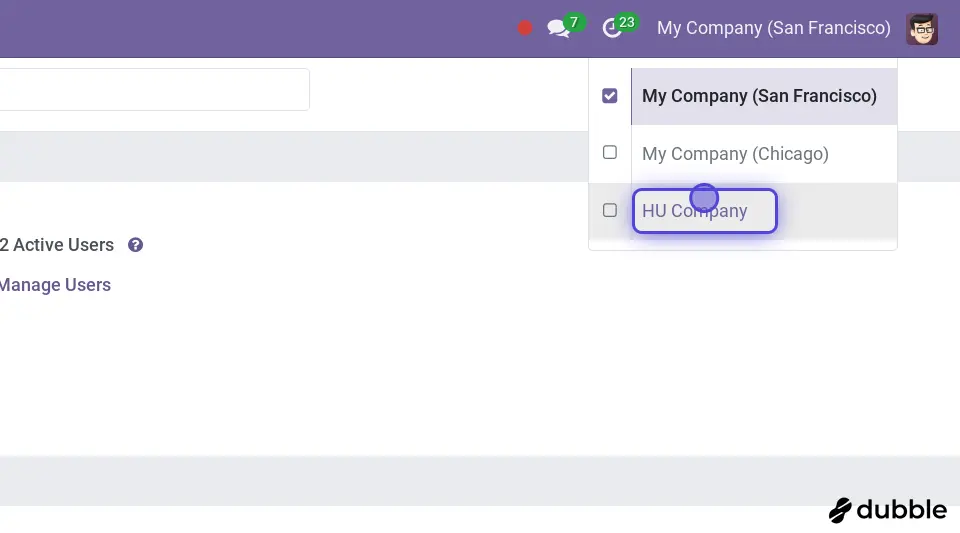The width and height of the screenshot is (960, 533).
Task: Click the dubble logo watermark
Action: click(x=888, y=510)
